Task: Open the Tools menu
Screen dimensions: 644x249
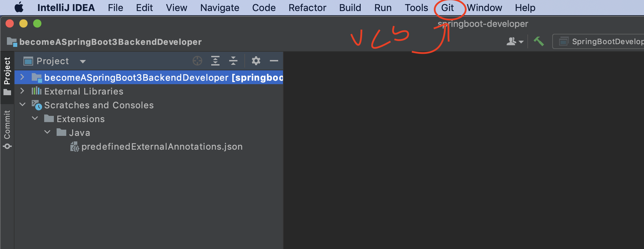Action: pos(416,8)
